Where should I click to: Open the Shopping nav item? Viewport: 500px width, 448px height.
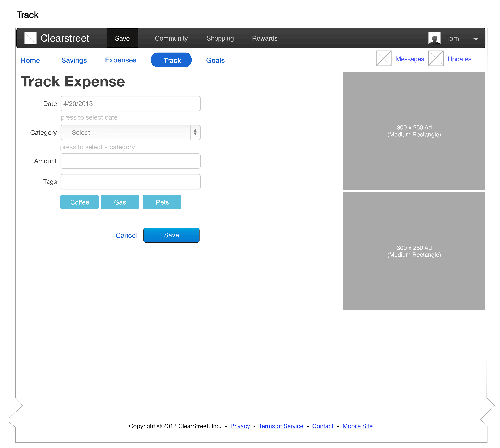220,38
